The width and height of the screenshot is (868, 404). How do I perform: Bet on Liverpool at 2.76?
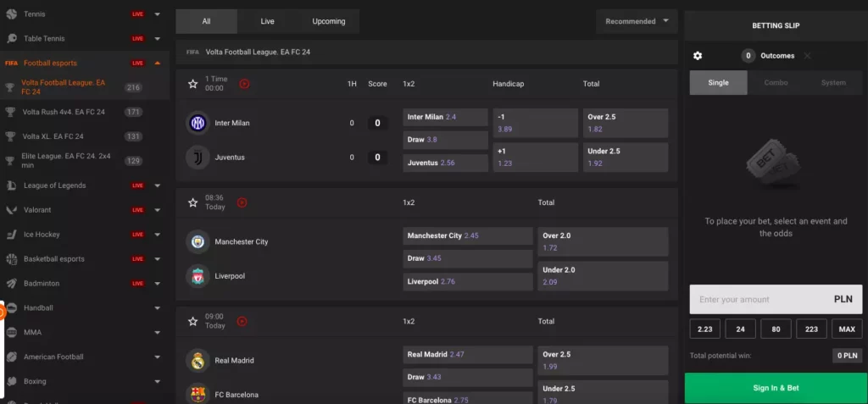468,281
